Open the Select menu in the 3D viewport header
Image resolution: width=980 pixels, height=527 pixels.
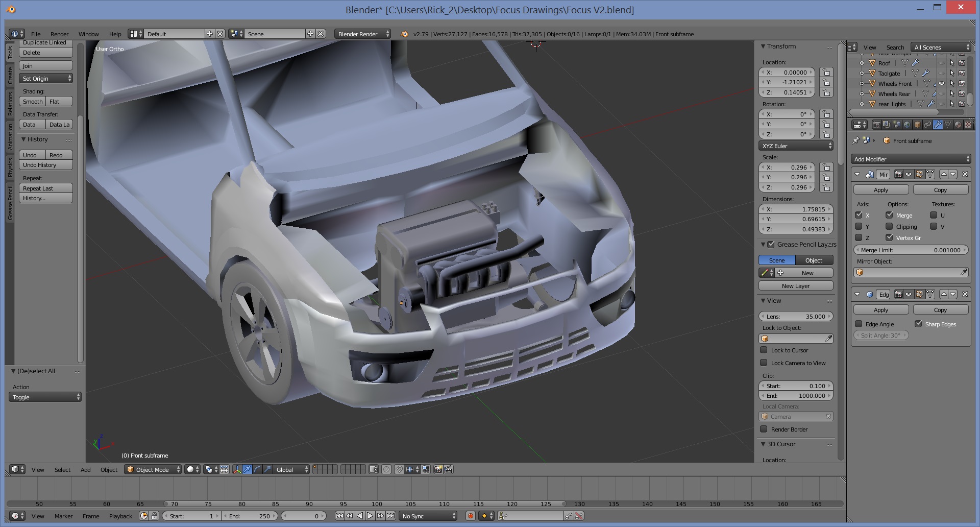coord(62,470)
